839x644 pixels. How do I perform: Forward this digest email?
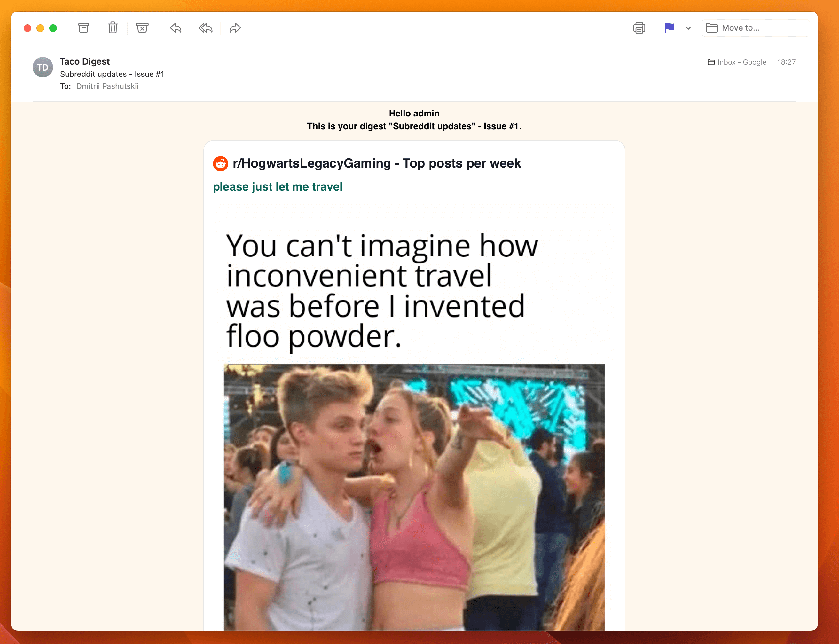pyautogui.click(x=235, y=28)
